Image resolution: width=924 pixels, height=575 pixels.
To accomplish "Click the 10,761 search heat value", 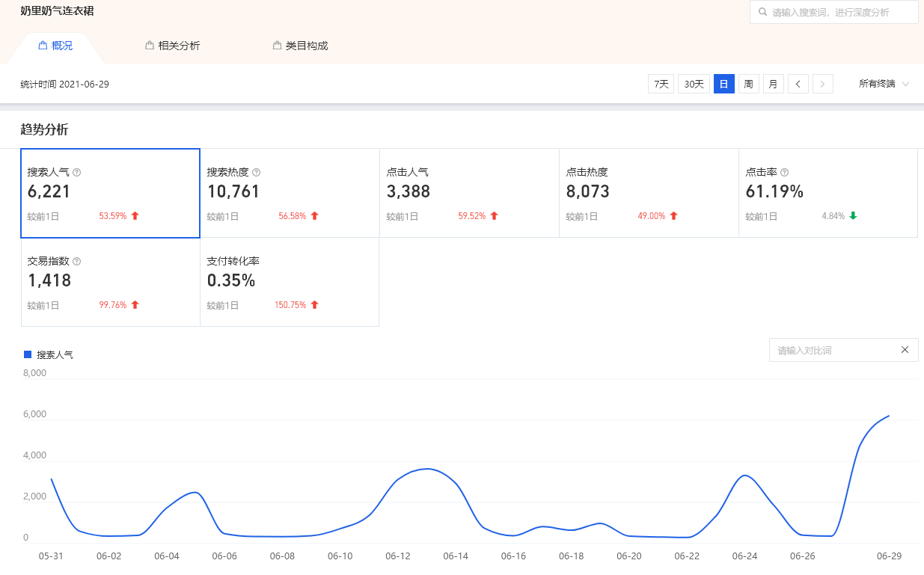I will (233, 191).
